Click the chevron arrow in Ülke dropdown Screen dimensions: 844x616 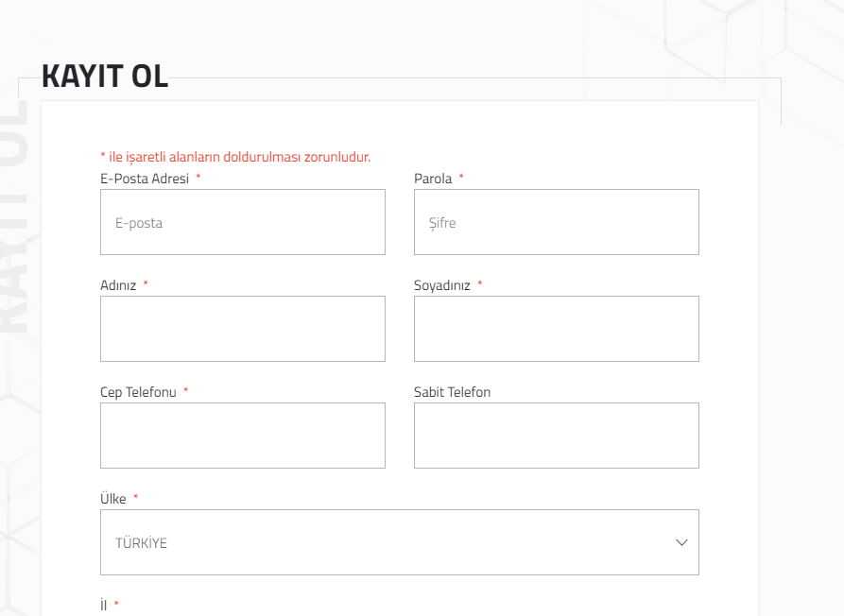681,542
